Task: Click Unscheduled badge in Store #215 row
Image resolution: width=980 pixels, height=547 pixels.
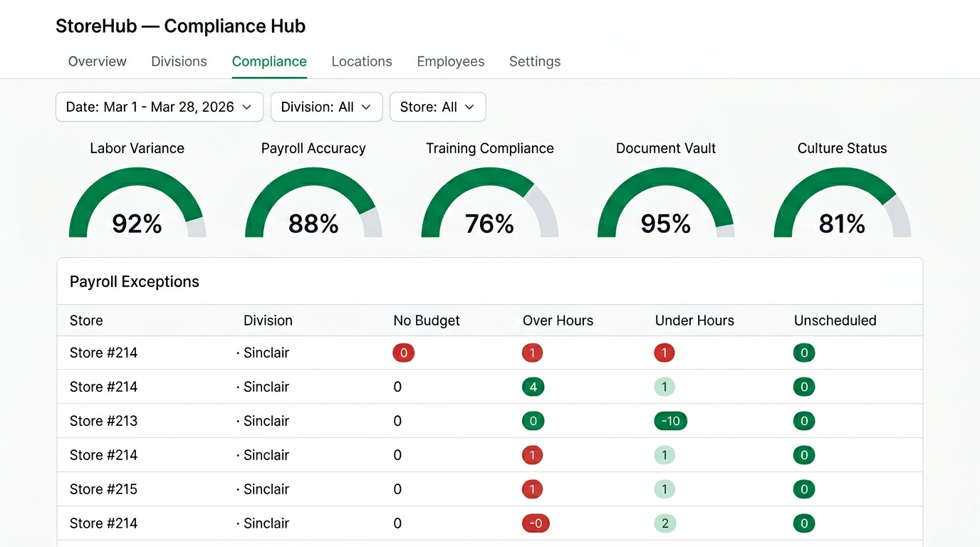Action: click(x=804, y=489)
